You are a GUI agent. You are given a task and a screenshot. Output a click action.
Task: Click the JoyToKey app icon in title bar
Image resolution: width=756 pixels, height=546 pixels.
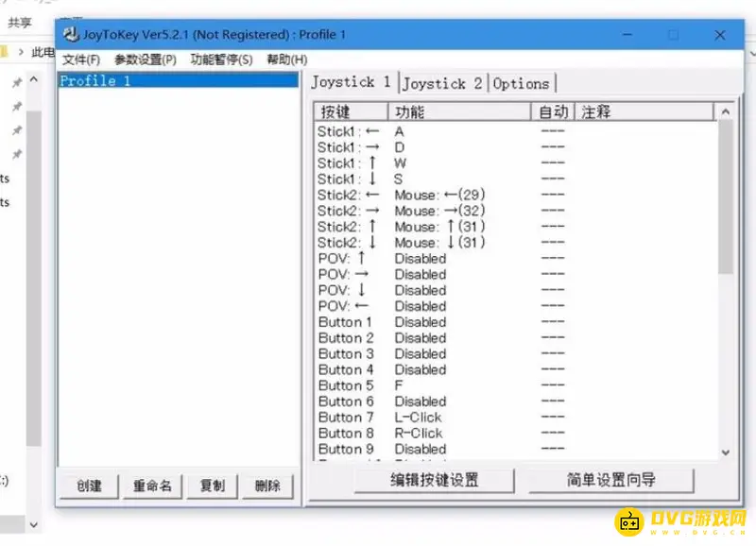point(69,35)
